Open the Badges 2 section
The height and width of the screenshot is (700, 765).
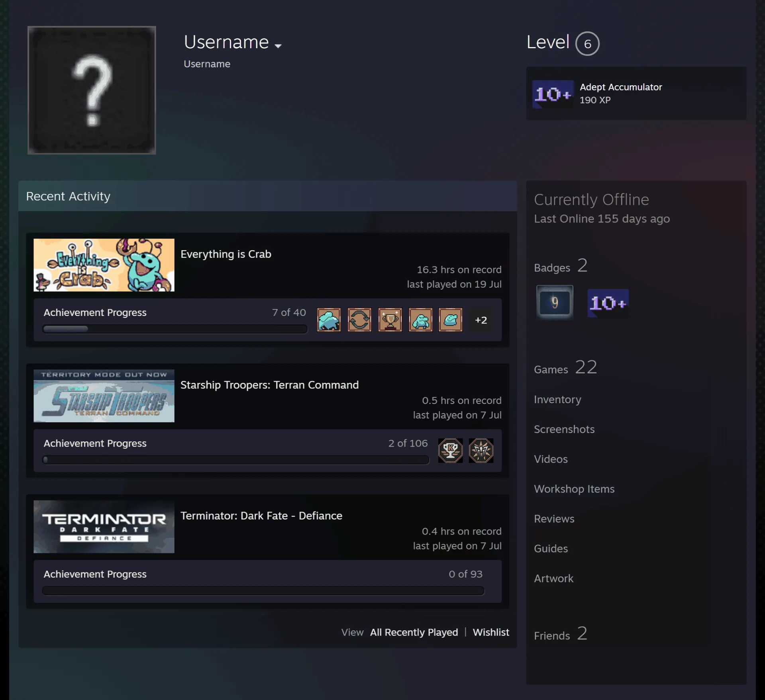(x=561, y=266)
